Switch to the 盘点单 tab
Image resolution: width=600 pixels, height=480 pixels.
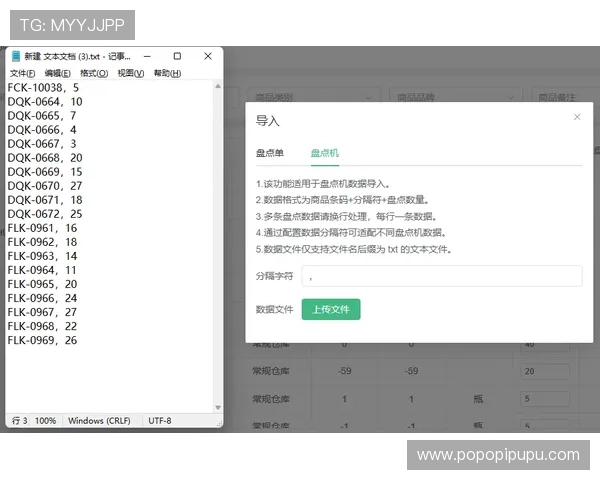270,153
